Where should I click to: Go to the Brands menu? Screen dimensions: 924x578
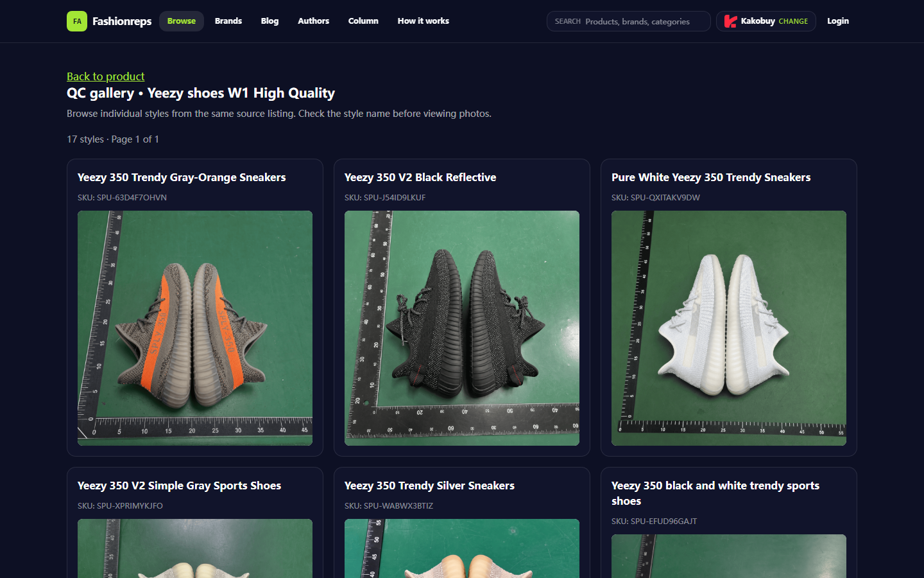(x=228, y=21)
